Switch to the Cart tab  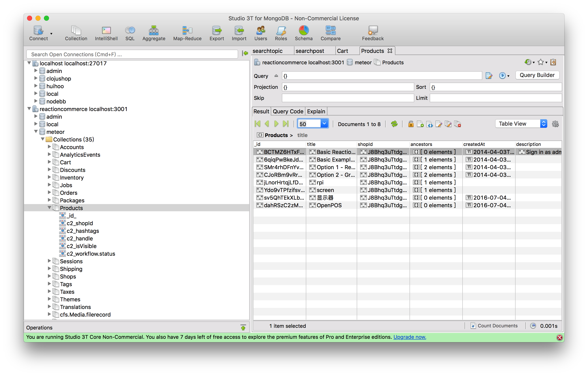[x=342, y=51]
